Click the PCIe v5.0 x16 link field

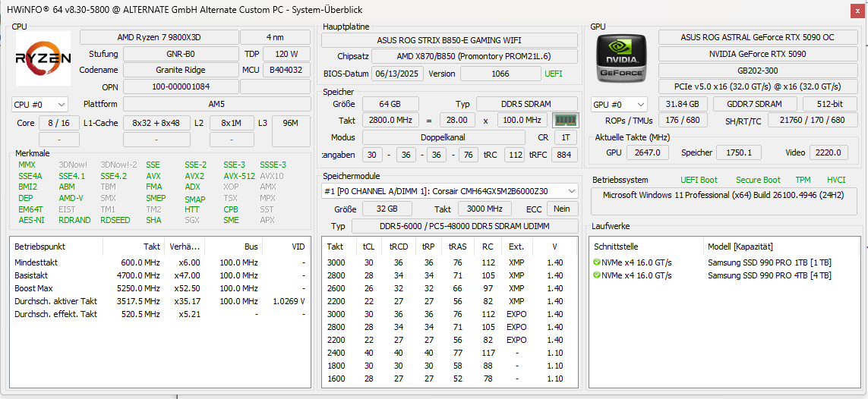pos(756,86)
